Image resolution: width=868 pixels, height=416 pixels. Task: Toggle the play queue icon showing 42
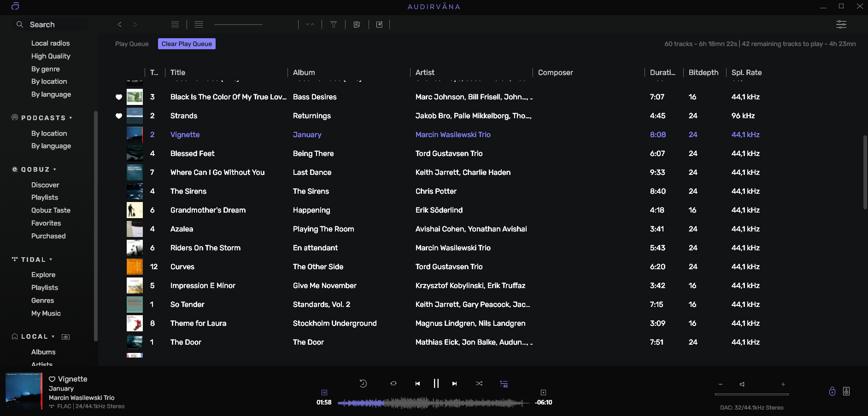(x=504, y=384)
